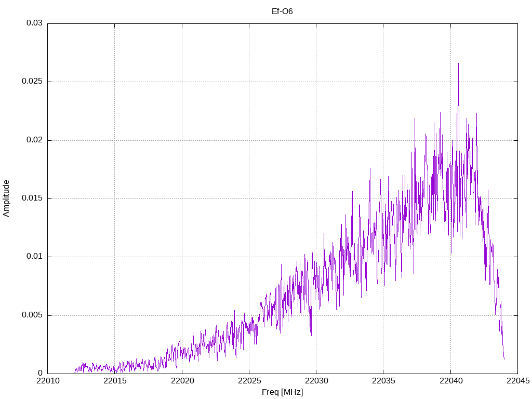
Task: Click y-axis tick label 0
Action: (41, 374)
